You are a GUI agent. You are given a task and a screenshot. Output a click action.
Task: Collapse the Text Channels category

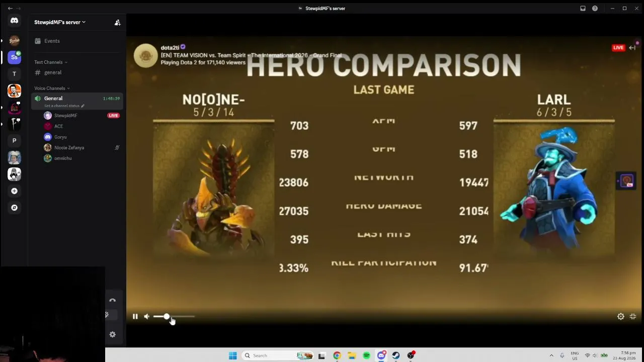click(x=50, y=62)
